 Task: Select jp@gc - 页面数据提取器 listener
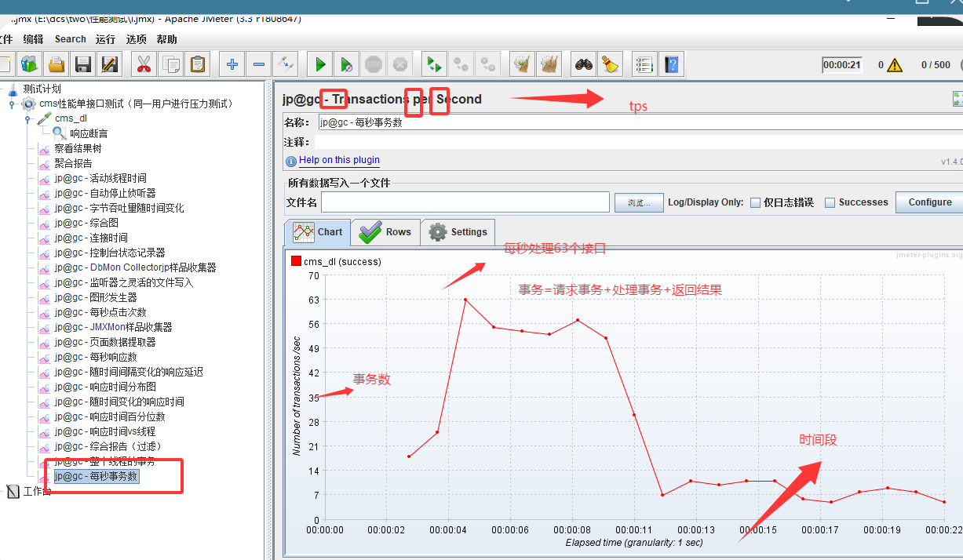[x=105, y=342]
